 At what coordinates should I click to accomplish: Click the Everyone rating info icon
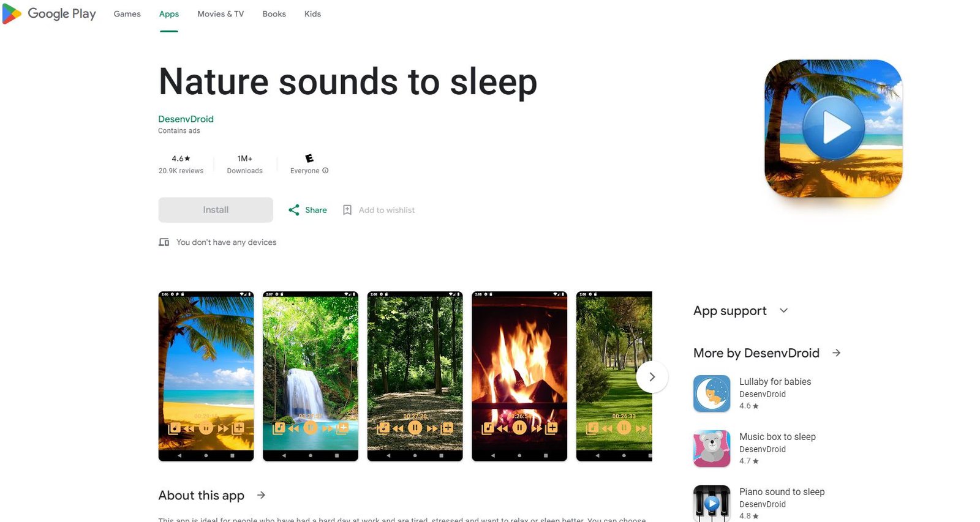click(325, 171)
